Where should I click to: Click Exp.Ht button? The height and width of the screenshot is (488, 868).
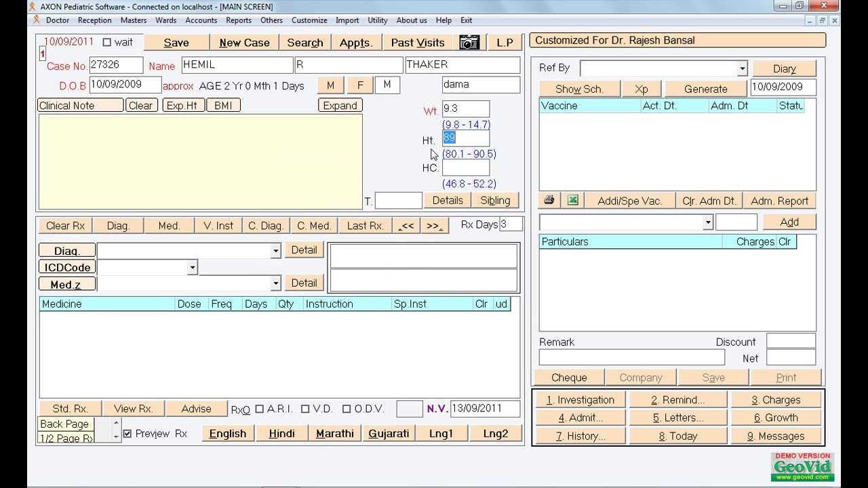182,106
